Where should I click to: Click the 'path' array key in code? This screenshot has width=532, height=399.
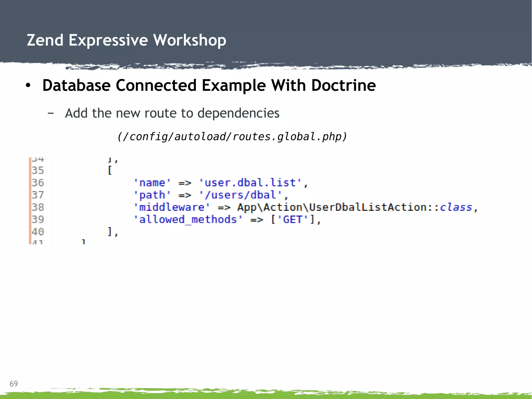pyautogui.click(x=152, y=195)
